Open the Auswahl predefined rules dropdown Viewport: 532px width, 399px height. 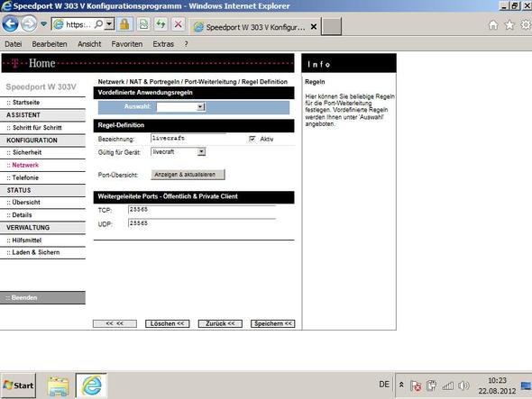pyautogui.click(x=180, y=107)
